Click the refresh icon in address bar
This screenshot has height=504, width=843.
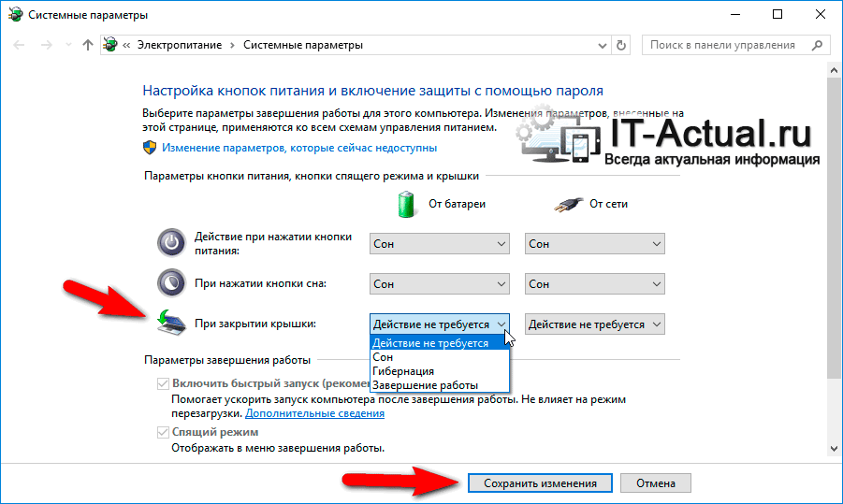tap(621, 45)
